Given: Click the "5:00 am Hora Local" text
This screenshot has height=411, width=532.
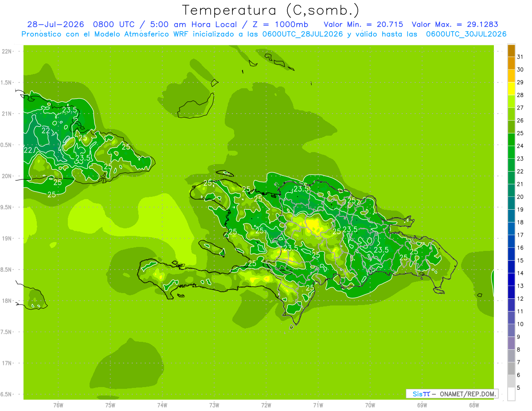Looking at the screenshot, I should coord(192,24).
